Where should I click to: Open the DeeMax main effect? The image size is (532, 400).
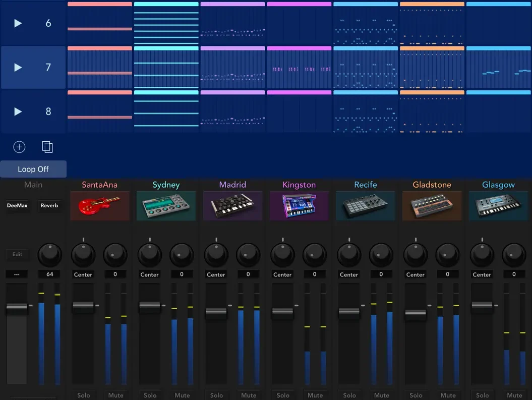click(17, 206)
